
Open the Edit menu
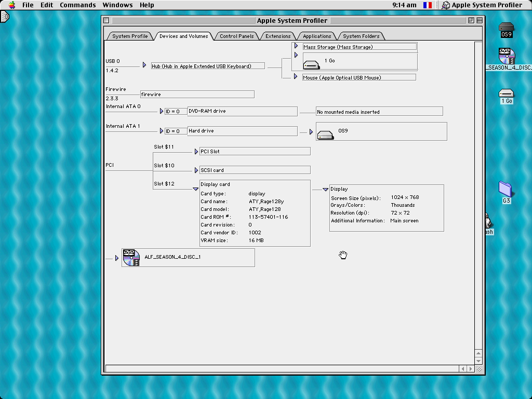(46, 5)
